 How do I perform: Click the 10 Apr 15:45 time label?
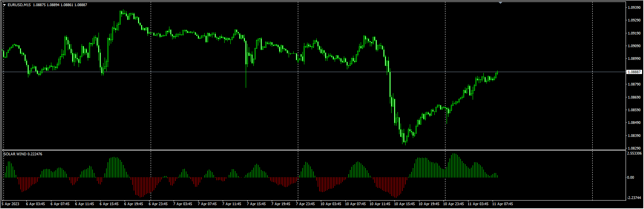(x=404, y=204)
